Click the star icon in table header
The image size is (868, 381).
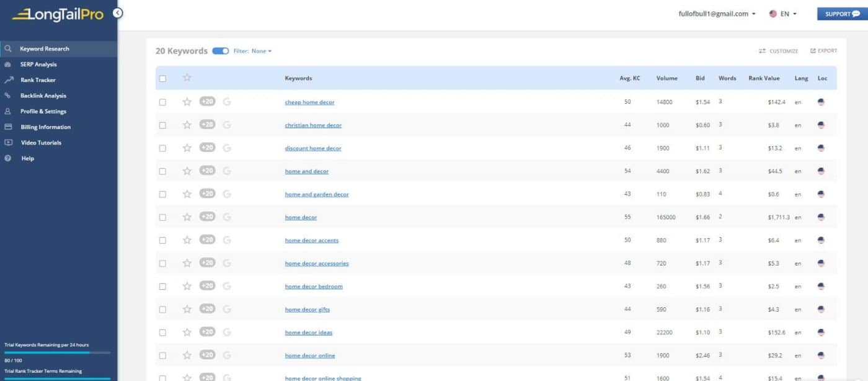(x=187, y=78)
